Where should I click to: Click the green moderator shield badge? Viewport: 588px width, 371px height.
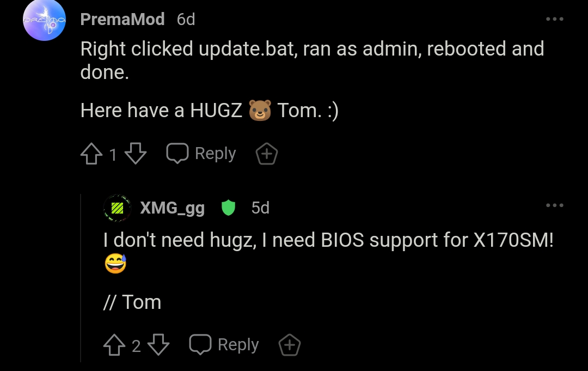228,208
